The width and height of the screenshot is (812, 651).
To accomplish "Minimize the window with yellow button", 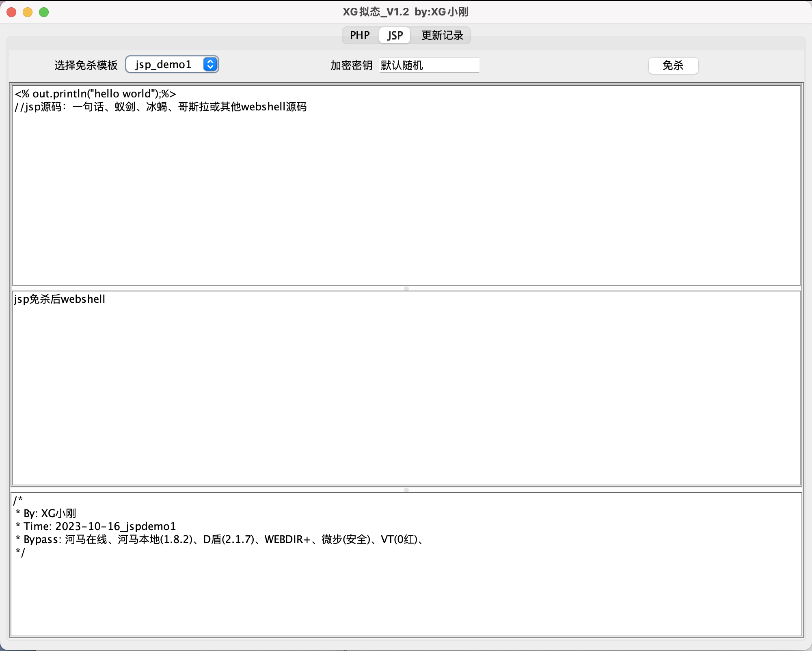I will click(28, 12).
